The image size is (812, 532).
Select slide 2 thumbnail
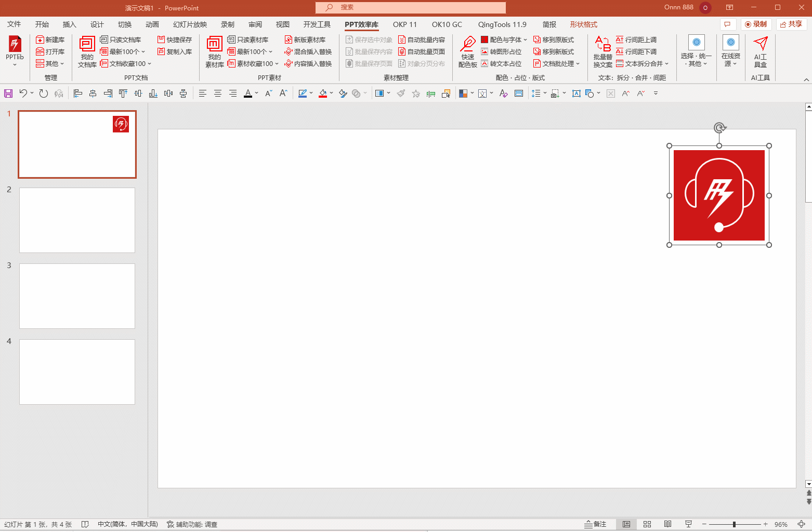77,220
